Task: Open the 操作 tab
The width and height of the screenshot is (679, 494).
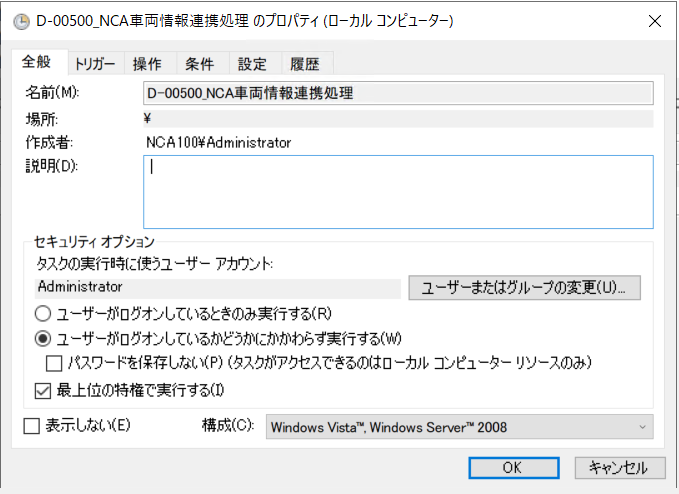Action: point(148,64)
